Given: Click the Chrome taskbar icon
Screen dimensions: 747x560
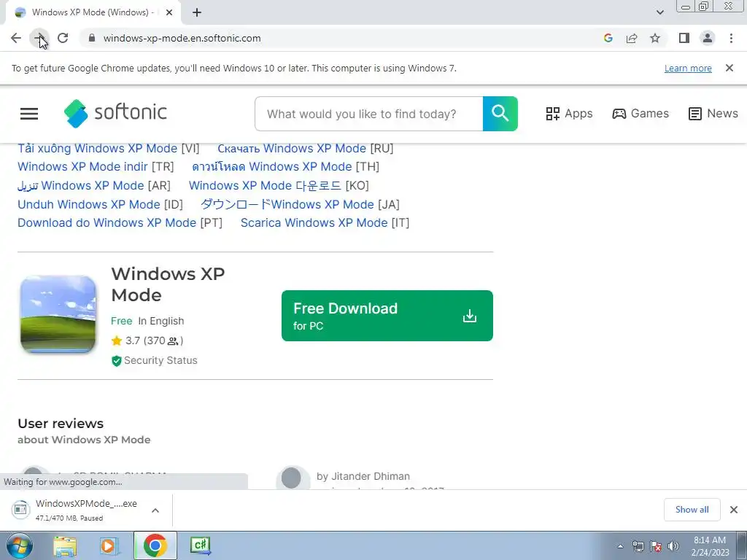Looking at the screenshot, I should pos(155,545).
